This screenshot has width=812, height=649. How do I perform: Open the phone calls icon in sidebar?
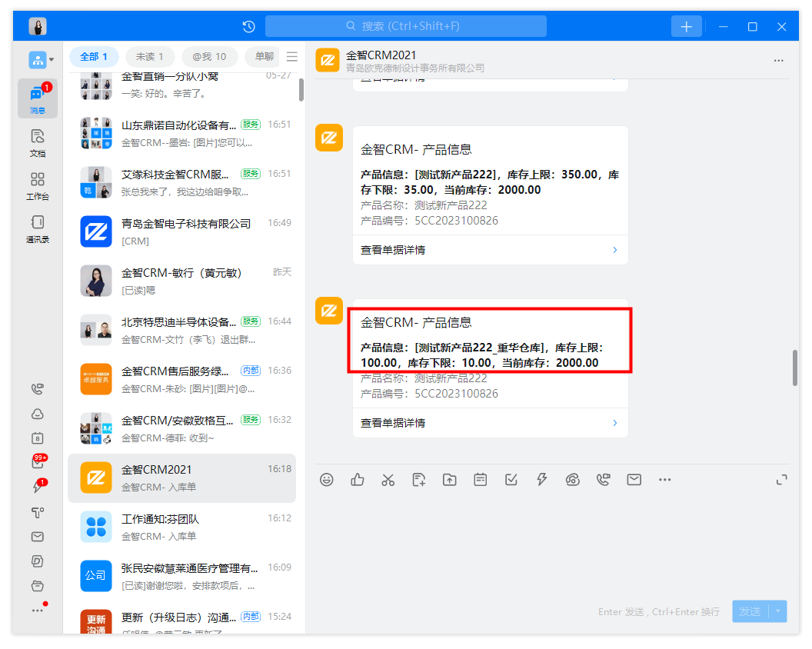click(37, 389)
